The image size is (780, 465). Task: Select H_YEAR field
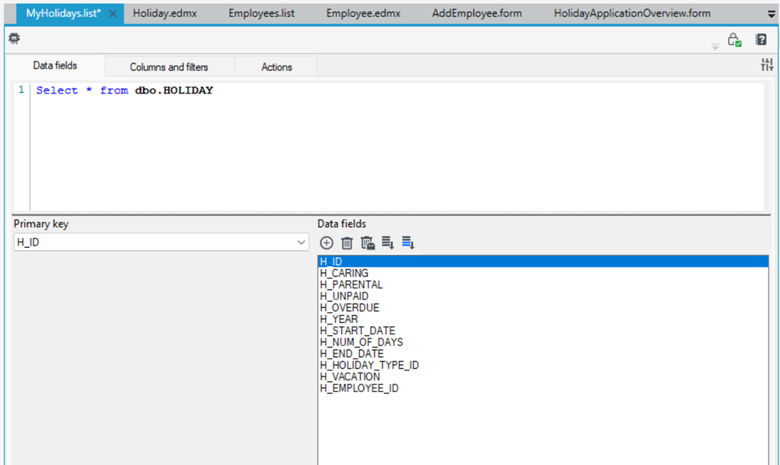543,319
